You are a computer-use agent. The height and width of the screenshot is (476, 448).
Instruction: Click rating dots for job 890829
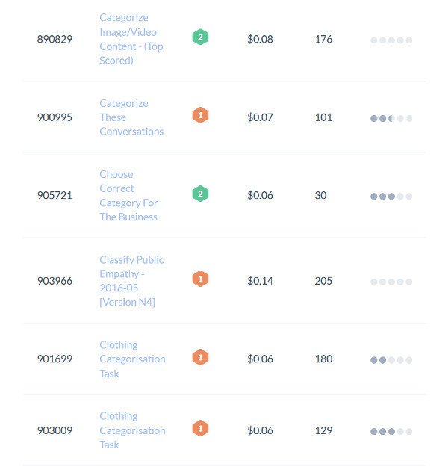click(x=391, y=40)
